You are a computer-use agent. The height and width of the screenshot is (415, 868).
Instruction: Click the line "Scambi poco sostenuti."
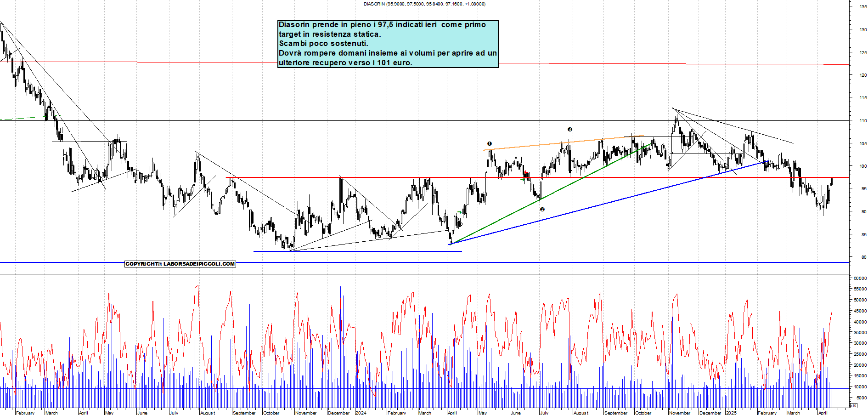(323, 44)
